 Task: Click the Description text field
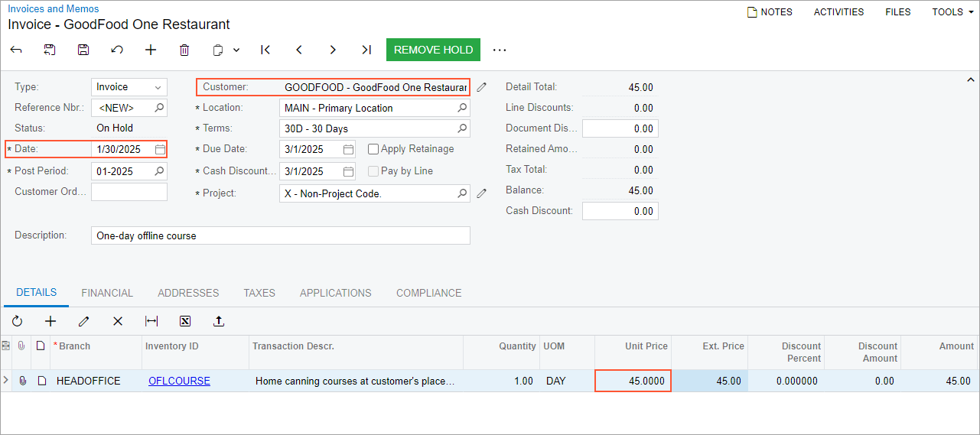(280, 235)
